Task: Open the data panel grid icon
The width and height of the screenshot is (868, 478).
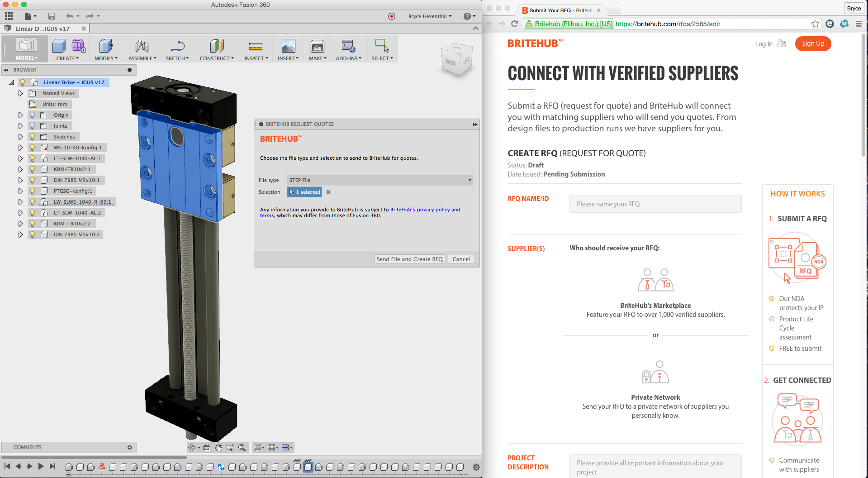Action: click(x=9, y=16)
